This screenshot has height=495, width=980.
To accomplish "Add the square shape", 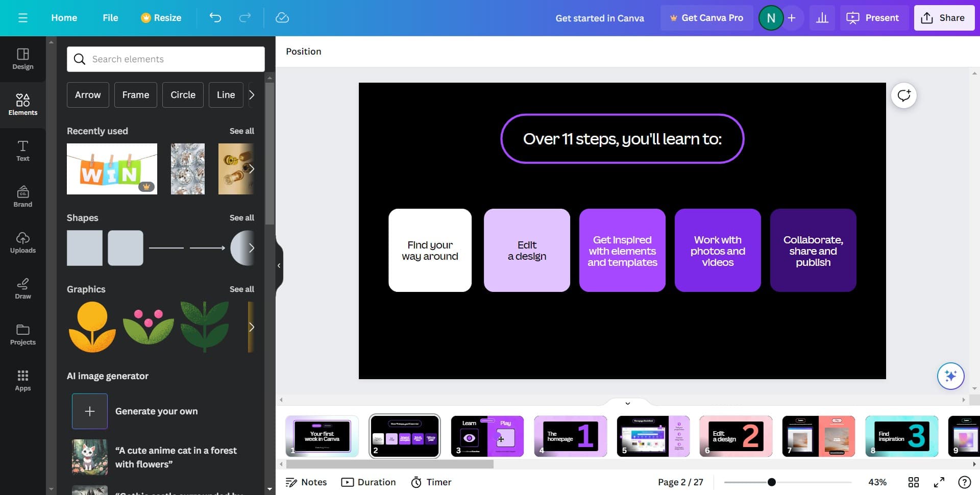I will [x=85, y=248].
